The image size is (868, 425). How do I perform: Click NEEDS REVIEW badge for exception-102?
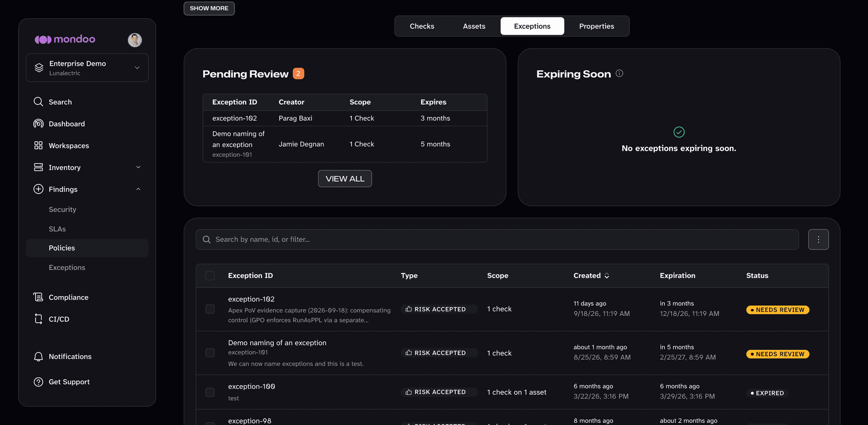coord(778,310)
